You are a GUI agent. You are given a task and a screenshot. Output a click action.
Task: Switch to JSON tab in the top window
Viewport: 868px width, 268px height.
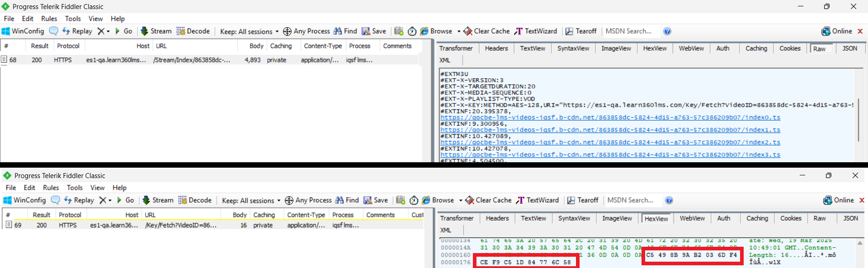point(849,48)
